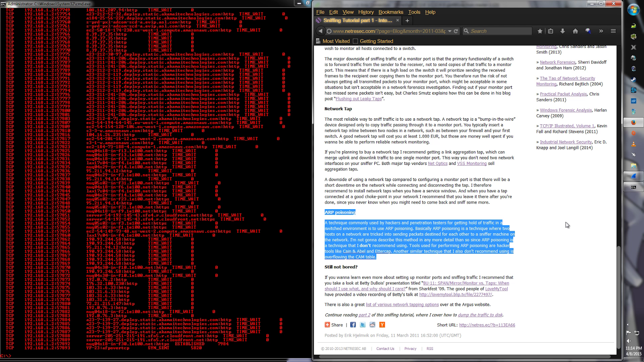Share on Twitter icon

coord(363,325)
